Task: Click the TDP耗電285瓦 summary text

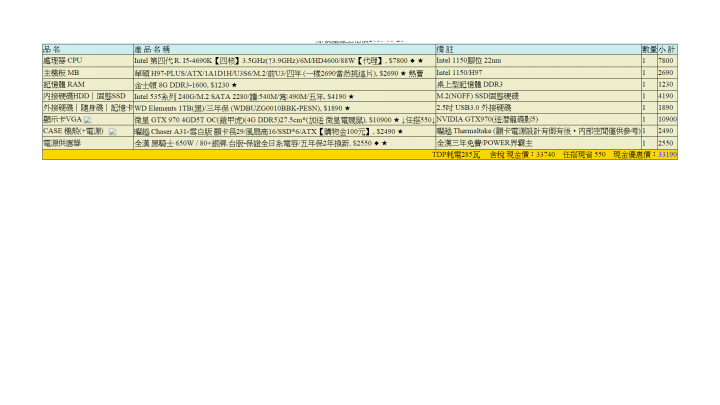Action: [456, 155]
